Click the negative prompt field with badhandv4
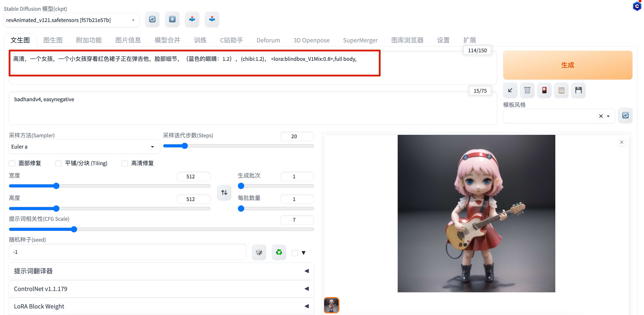The height and width of the screenshot is (315, 644). (x=253, y=108)
